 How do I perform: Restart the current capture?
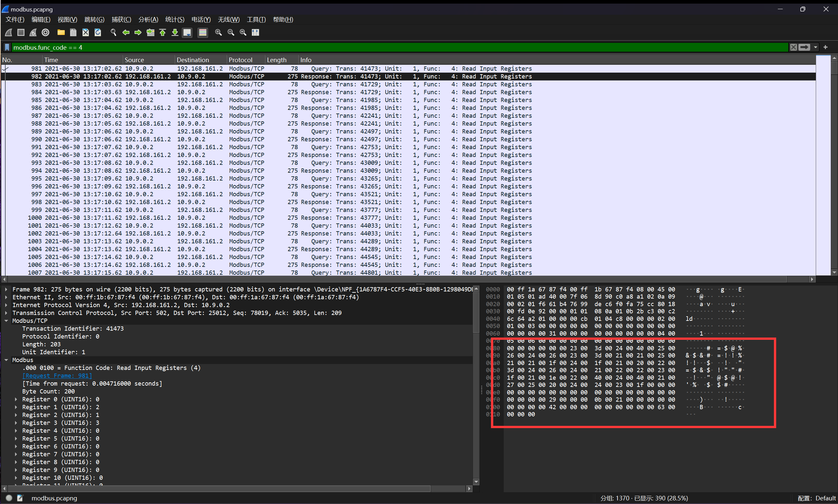pos(33,33)
